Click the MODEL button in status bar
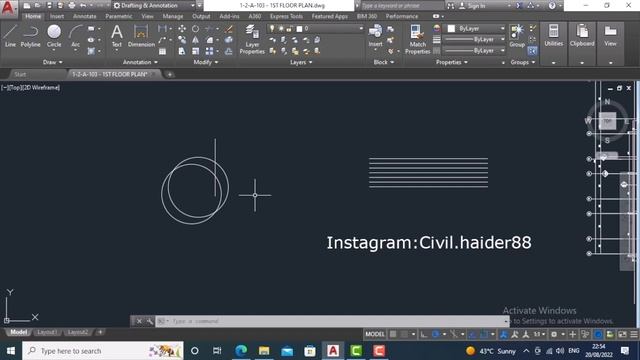Image resolution: width=640 pixels, height=360 pixels. click(x=375, y=334)
